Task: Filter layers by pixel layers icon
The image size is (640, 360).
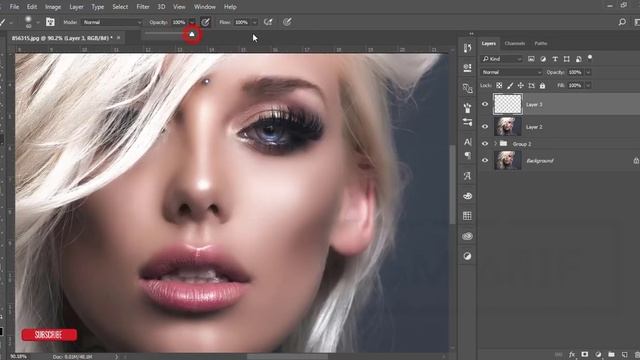Action: point(531,59)
